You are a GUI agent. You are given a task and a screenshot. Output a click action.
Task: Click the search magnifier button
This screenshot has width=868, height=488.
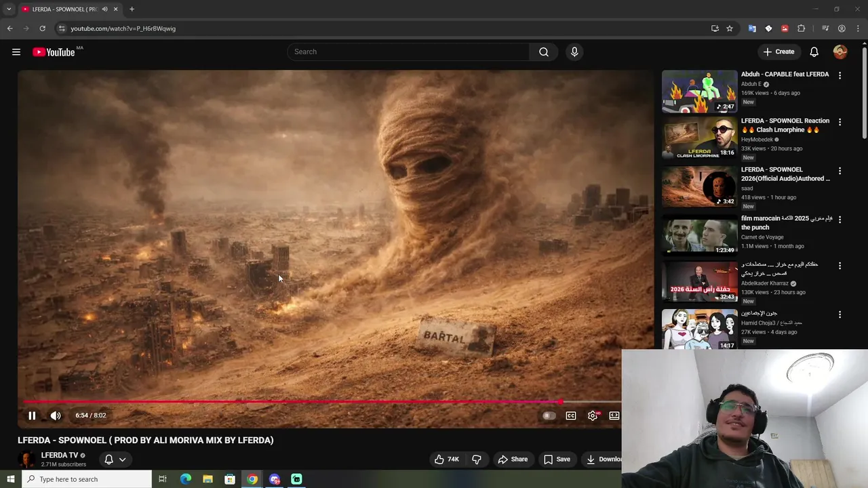click(x=544, y=52)
